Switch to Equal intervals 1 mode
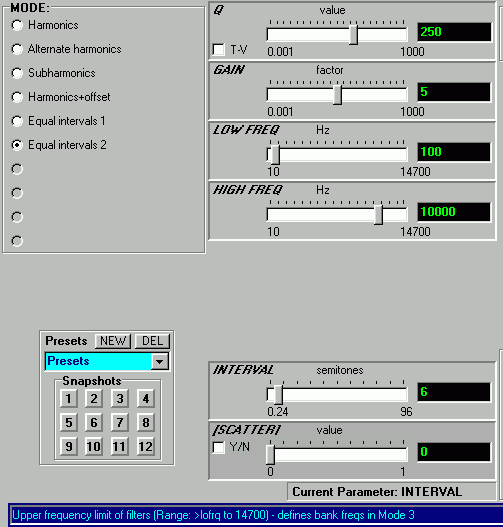This screenshot has width=503, height=527. (17, 121)
